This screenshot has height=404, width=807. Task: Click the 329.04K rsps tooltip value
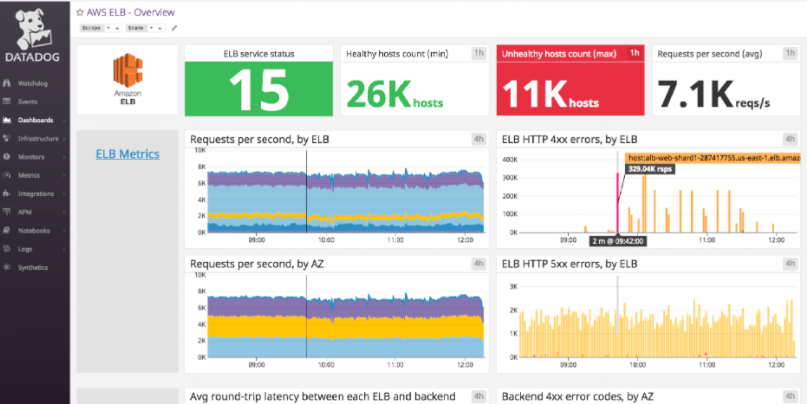(x=650, y=169)
